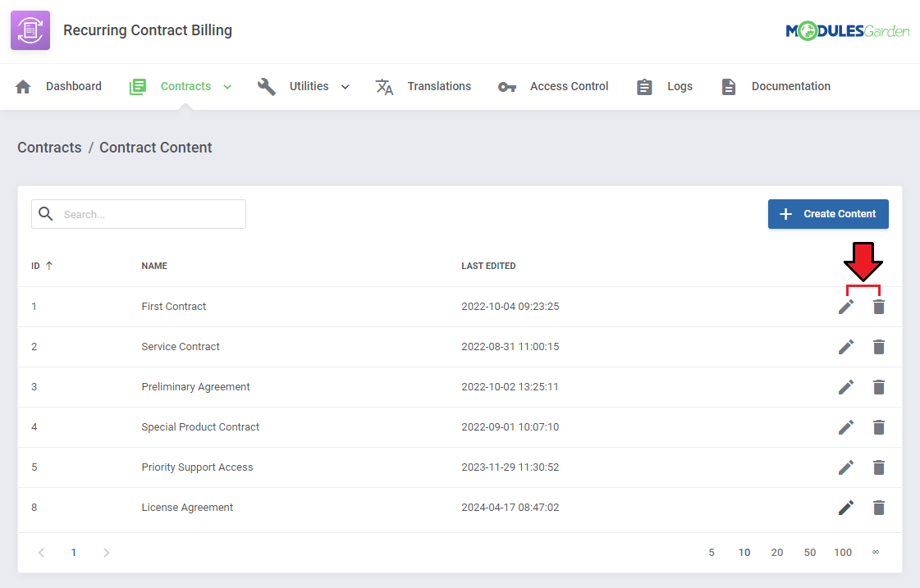Viewport: 920px width, 588px height.
Task: Click the Create Content button
Action: click(828, 214)
